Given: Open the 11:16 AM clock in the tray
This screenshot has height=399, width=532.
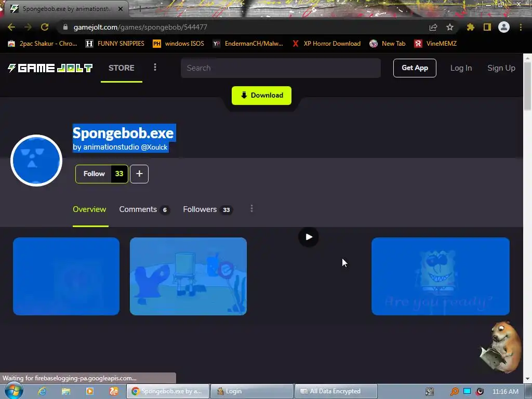Looking at the screenshot, I should point(505,391).
